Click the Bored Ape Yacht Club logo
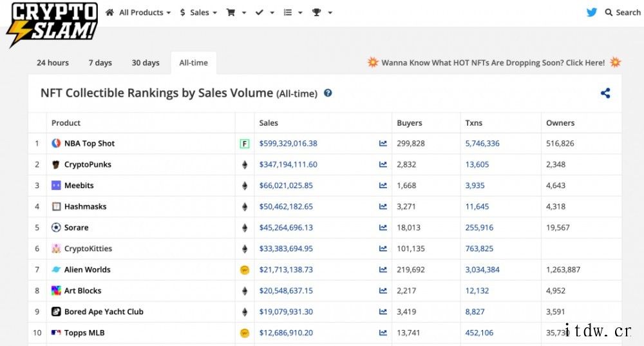Viewport: 644px width, 346px height. click(x=56, y=311)
